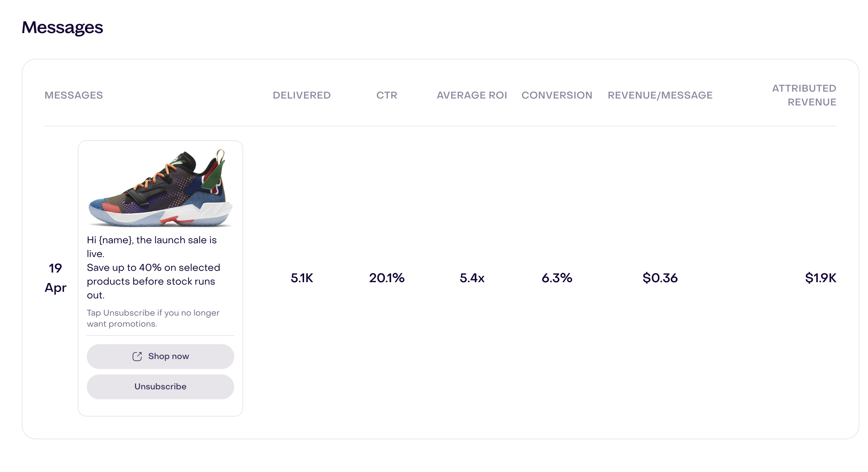
Task: Select the MESSAGES column header
Action: 74,95
